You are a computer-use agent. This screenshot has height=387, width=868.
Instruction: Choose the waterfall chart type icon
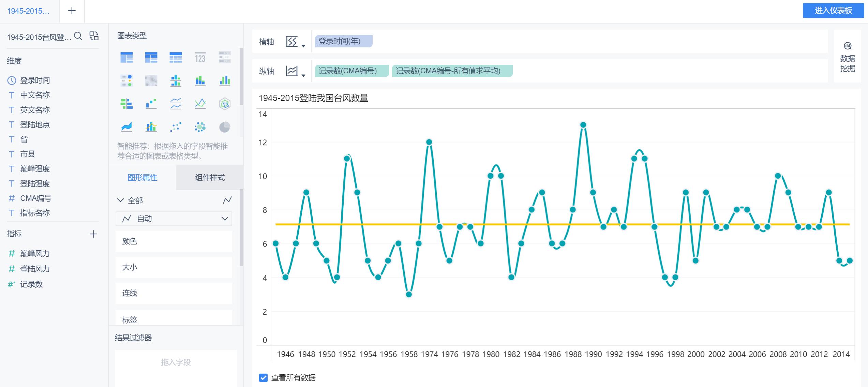pos(151,104)
